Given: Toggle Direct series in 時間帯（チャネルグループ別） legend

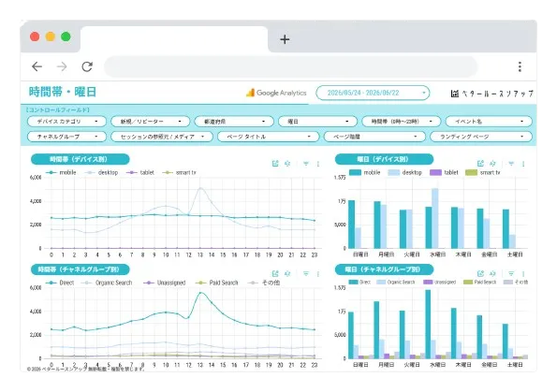Looking at the screenshot, I should [60, 283].
